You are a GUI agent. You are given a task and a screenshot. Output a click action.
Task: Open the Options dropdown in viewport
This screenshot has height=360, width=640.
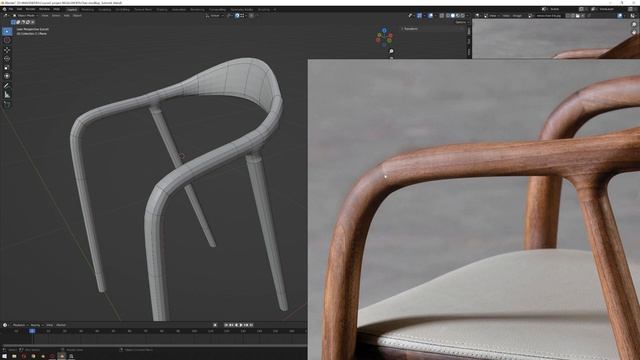tap(461, 22)
